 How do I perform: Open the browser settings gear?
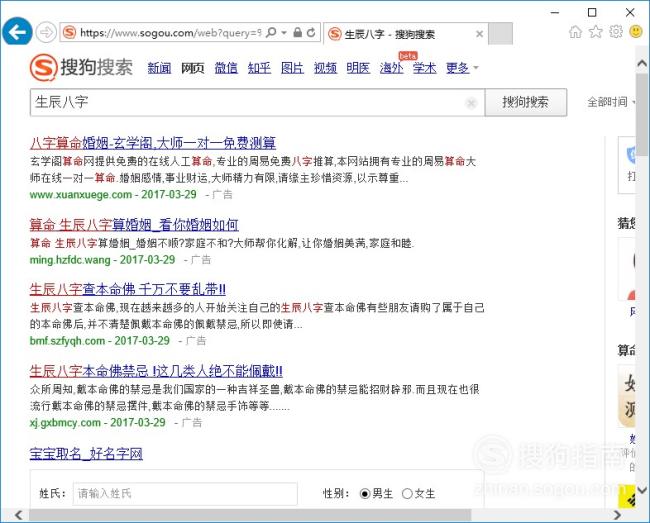coord(616,31)
